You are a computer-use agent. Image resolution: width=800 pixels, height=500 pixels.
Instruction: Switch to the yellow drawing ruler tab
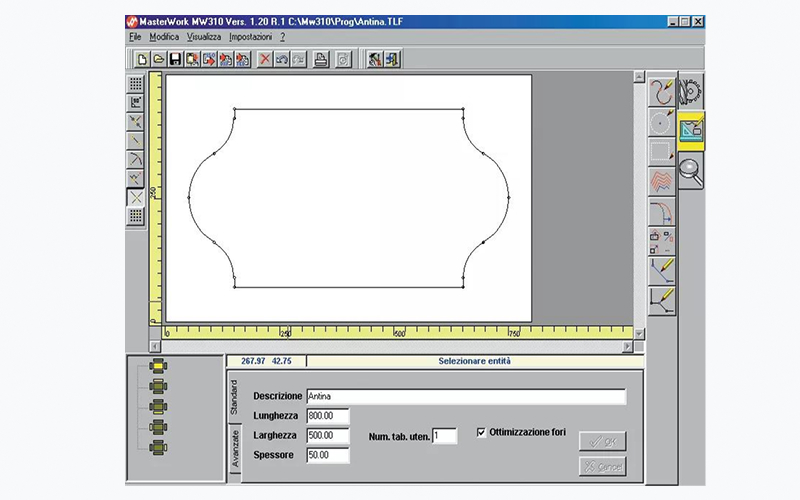click(x=691, y=131)
